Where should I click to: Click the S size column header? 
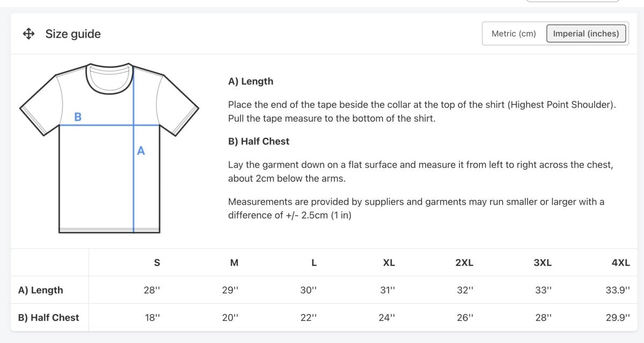click(x=157, y=263)
